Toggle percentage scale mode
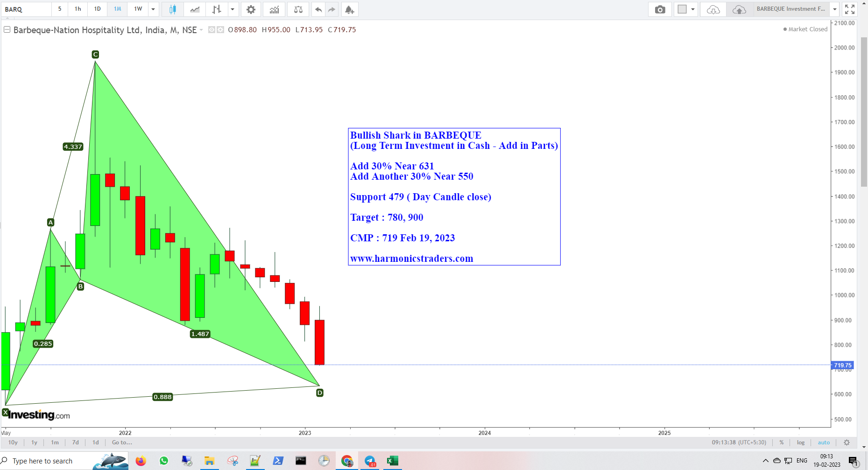 [x=782, y=442]
